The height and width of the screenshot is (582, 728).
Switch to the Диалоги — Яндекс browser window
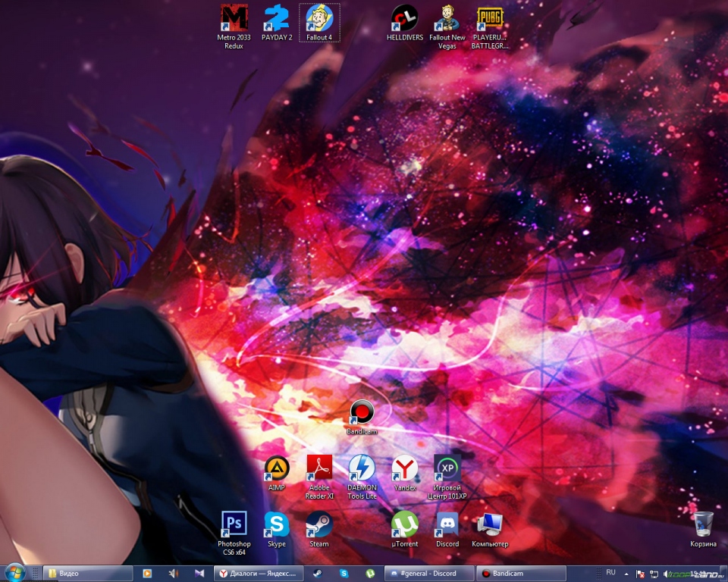pos(258,574)
